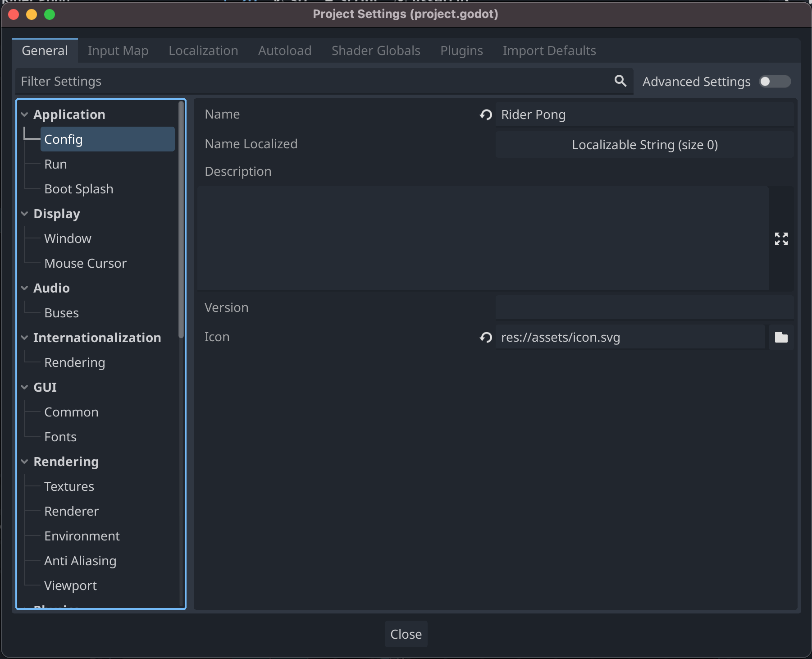Viewport: 812px width, 659px height.
Task: Select Boot Splash in the settings tree
Action: 79,189
